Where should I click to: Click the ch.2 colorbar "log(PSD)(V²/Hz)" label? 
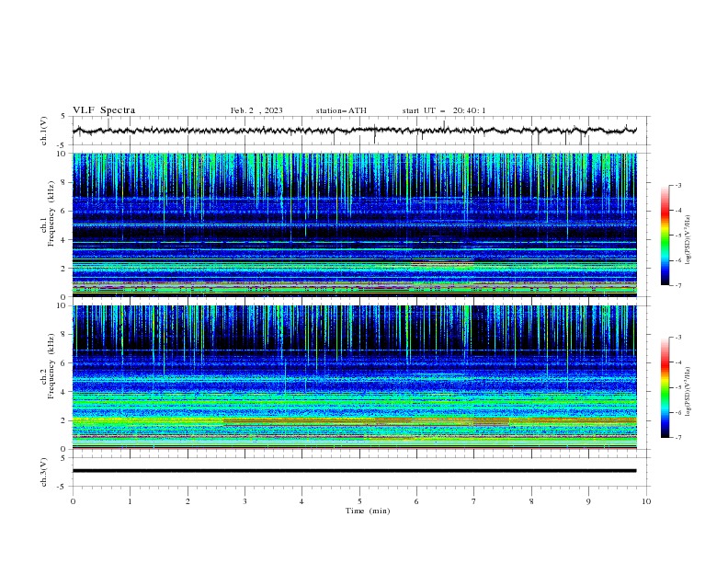(x=688, y=392)
